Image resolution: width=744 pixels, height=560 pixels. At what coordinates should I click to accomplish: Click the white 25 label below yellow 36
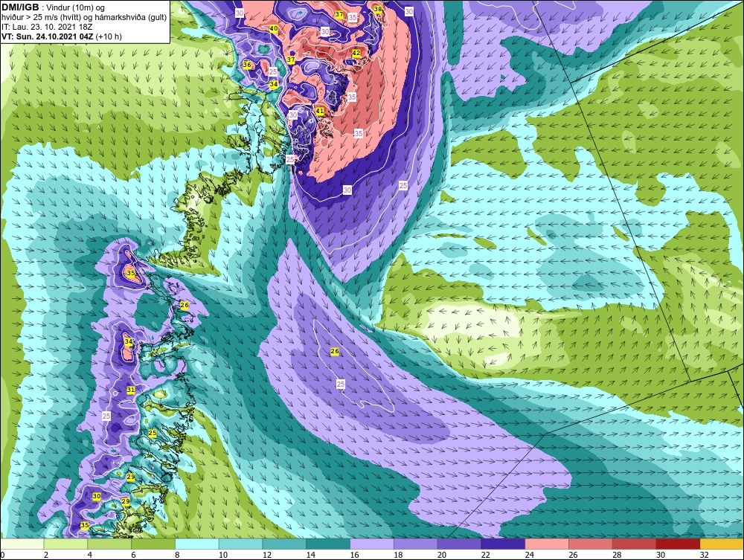click(273, 71)
